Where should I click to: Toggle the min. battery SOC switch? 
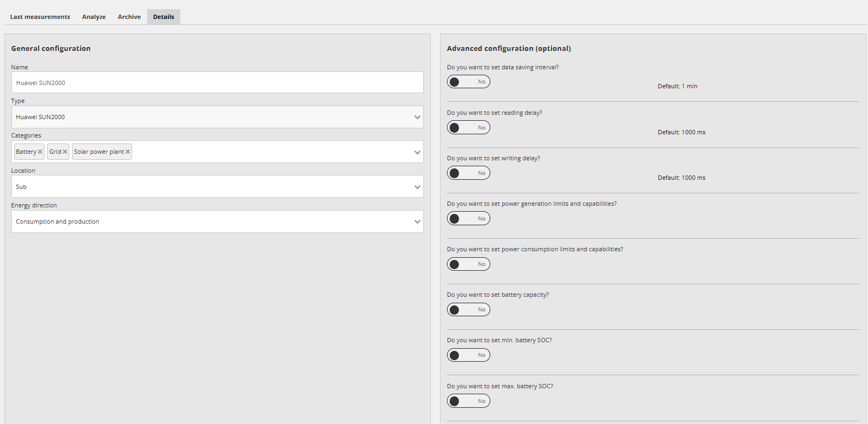468,355
